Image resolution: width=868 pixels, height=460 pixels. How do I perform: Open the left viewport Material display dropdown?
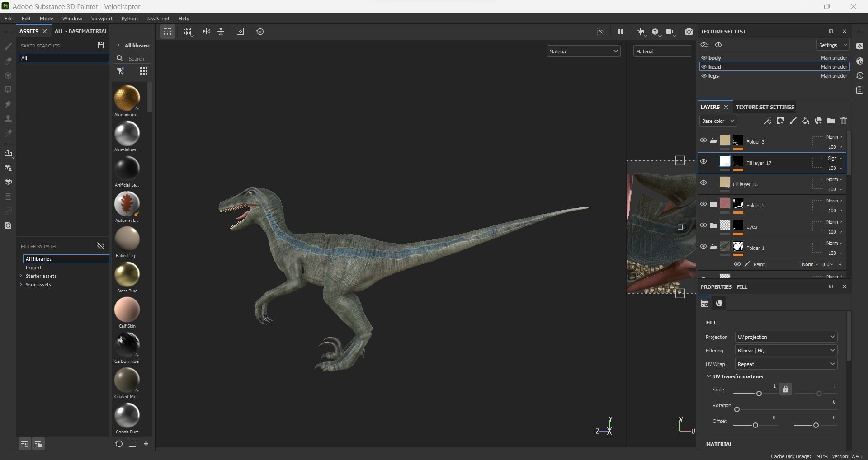[583, 52]
